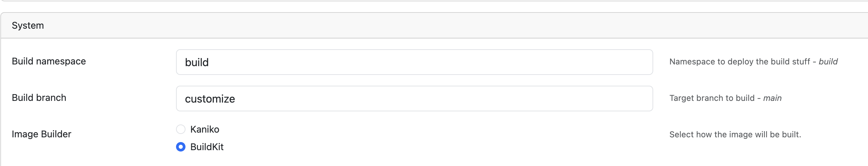Click the blank right end of Build branch field
This screenshot has width=868, height=166.
coord(624,99)
